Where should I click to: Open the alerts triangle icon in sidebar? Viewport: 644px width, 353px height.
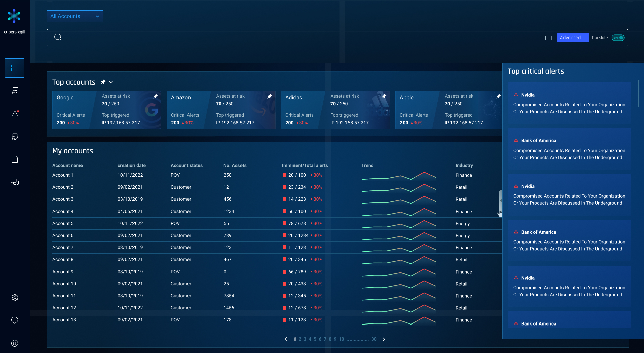click(x=15, y=114)
